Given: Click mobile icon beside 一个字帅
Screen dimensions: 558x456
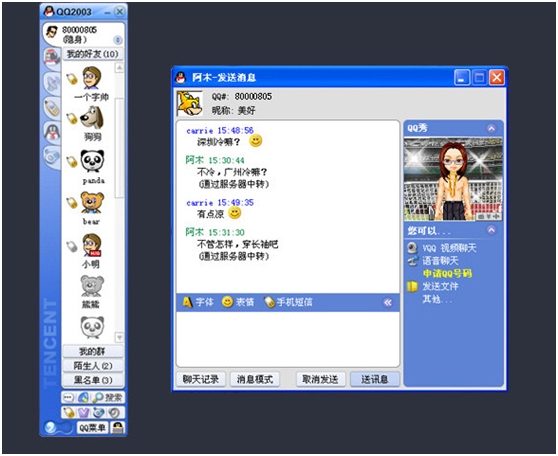Looking at the screenshot, I should [x=72, y=79].
